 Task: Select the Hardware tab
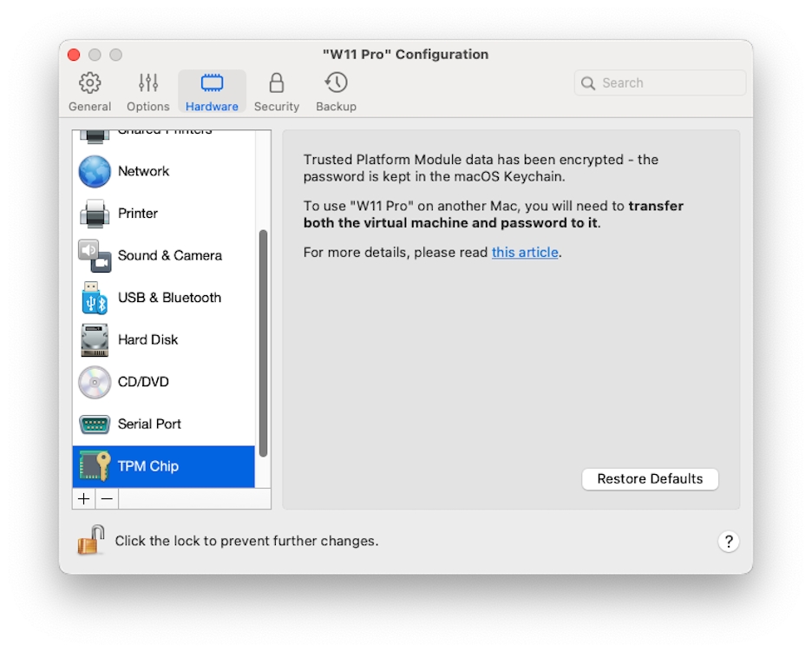[x=212, y=92]
